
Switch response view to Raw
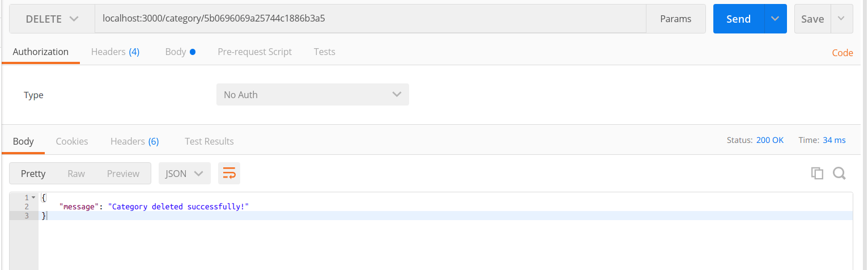point(76,174)
